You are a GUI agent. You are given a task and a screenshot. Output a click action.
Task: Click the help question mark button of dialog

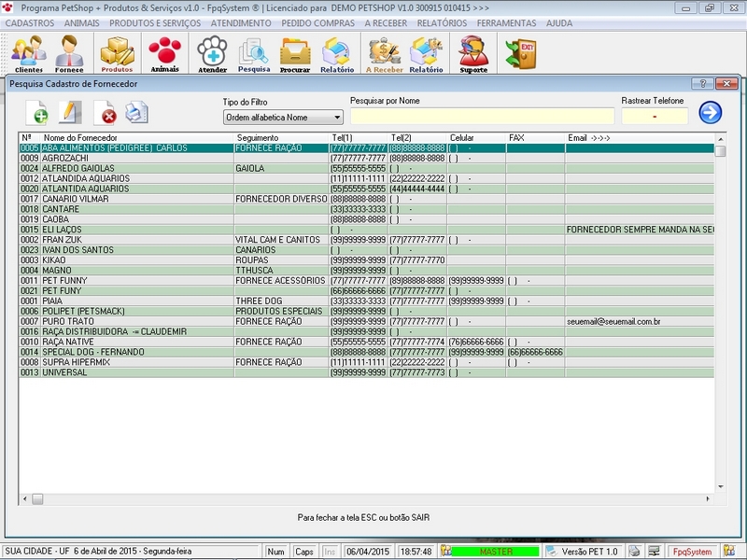click(x=702, y=84)
